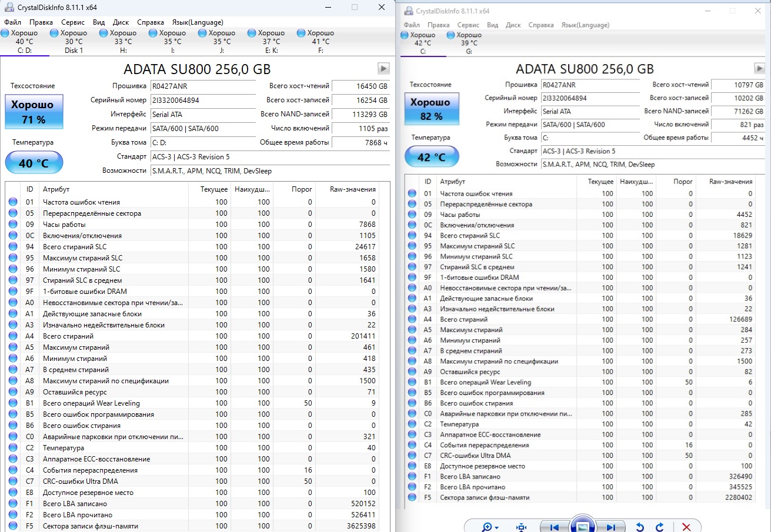Open Файл menu in left window

[12, 22]
